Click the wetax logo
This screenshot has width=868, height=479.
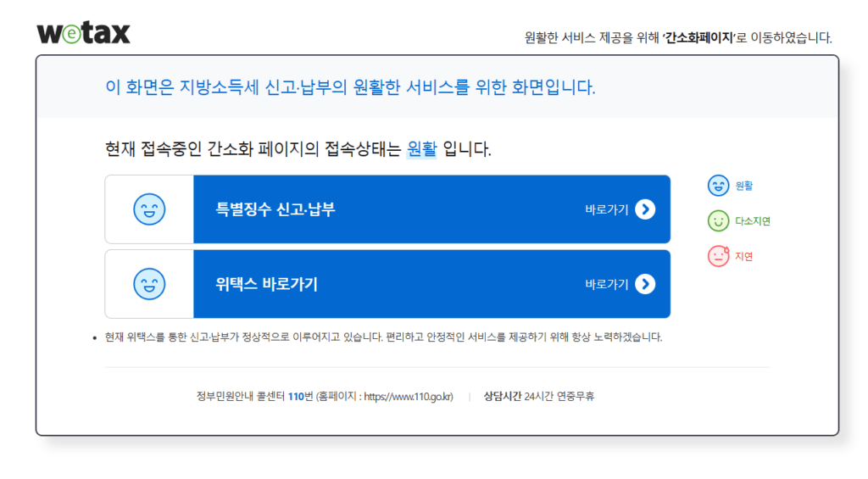click(84, 33)
